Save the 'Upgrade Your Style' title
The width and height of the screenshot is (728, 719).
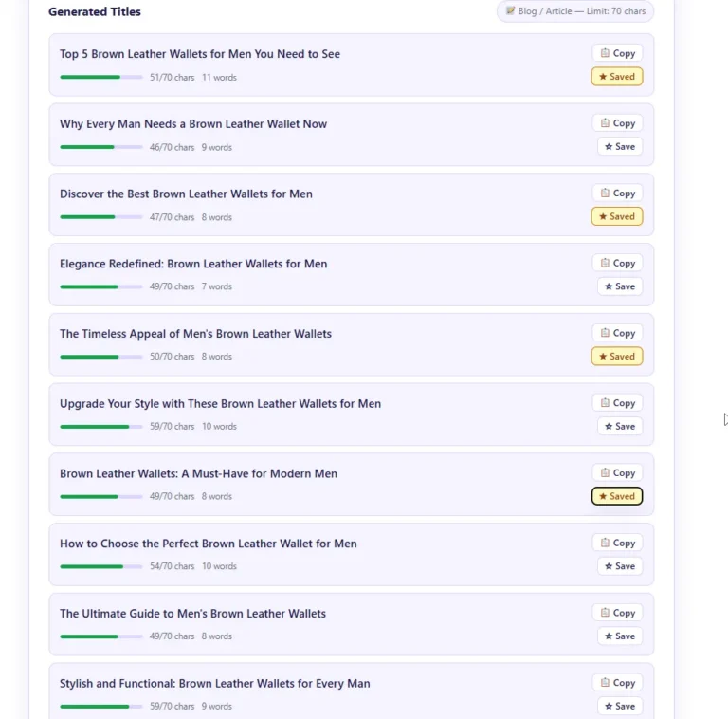(620, 427)
